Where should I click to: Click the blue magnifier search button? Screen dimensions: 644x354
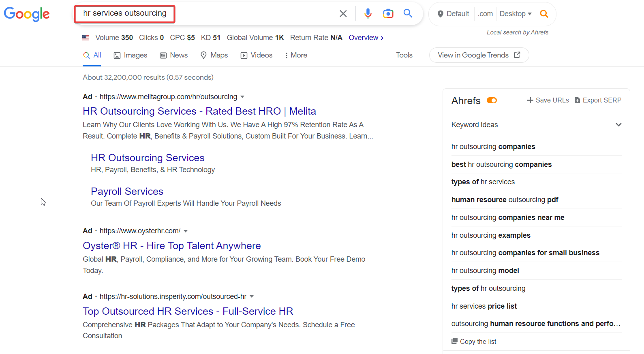coord(408,13)
